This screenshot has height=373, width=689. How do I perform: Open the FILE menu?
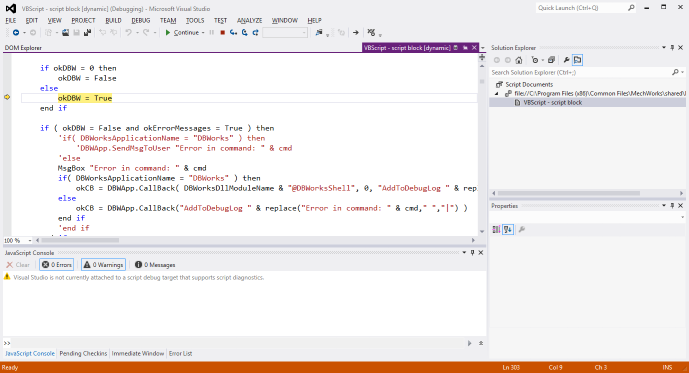tap(11, 21)
